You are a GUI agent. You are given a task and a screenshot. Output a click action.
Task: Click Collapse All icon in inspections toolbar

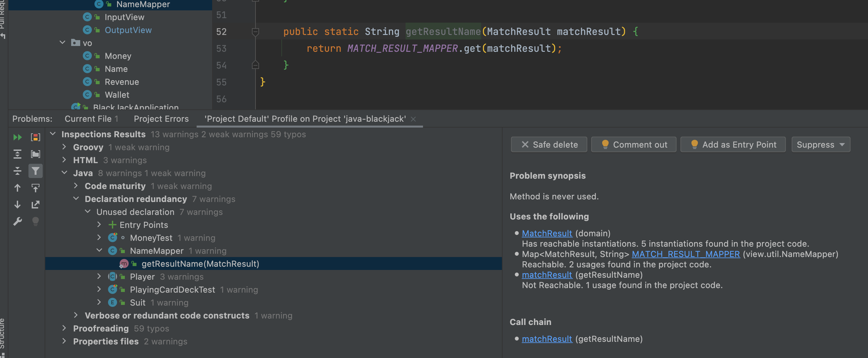point(17,171)
